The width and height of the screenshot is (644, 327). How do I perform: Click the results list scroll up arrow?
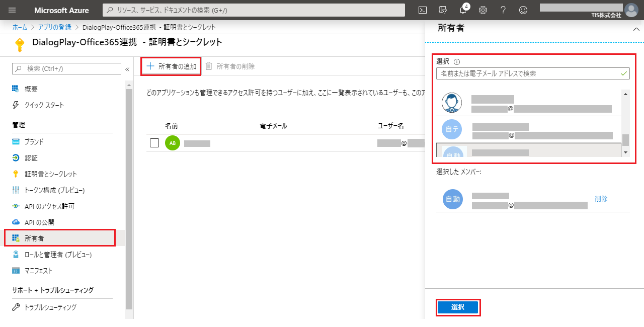point(626,94)
